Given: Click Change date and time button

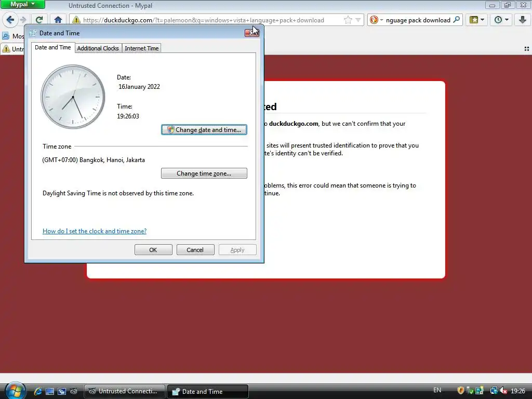Looking at the screenshot, I should [x=204, y=129].
